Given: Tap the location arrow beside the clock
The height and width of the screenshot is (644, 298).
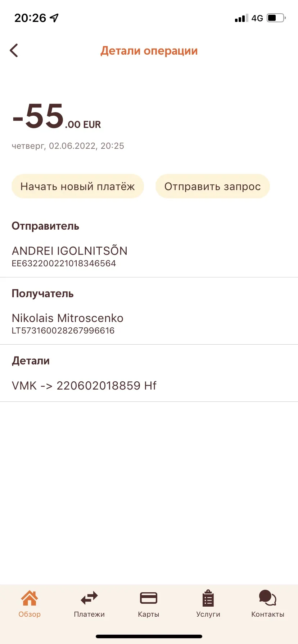Looking at the screenshot, I should 54,18.
